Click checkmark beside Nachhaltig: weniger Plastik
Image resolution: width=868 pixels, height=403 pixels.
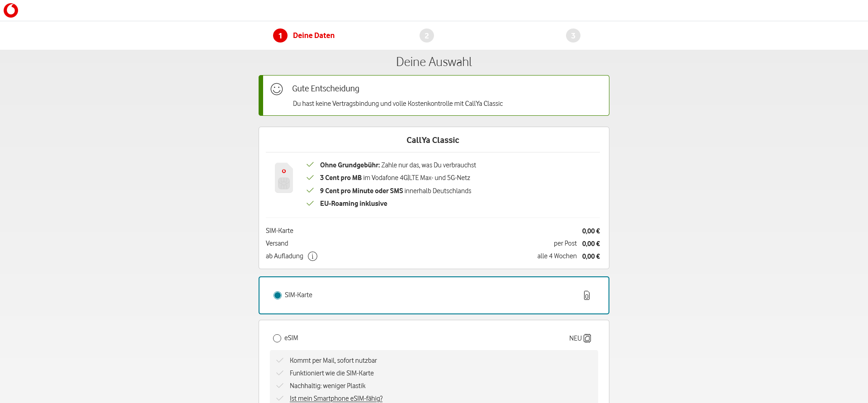[x=280, y=386]
